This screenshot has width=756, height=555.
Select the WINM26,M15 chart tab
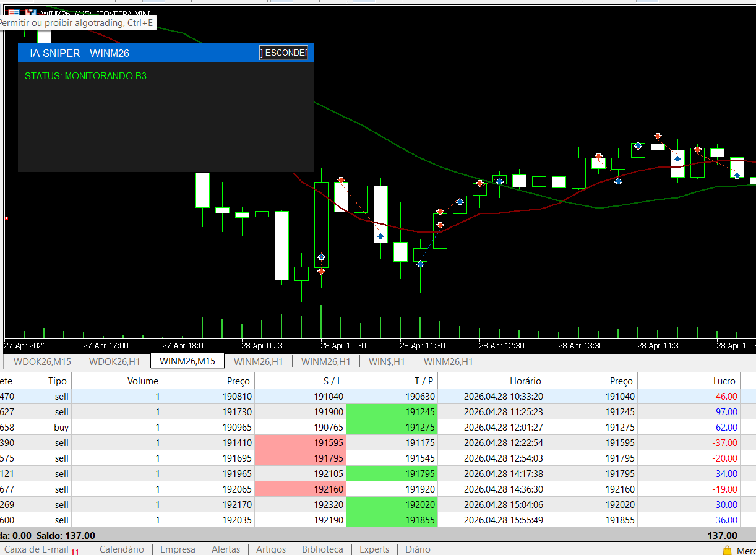point(187,361)
